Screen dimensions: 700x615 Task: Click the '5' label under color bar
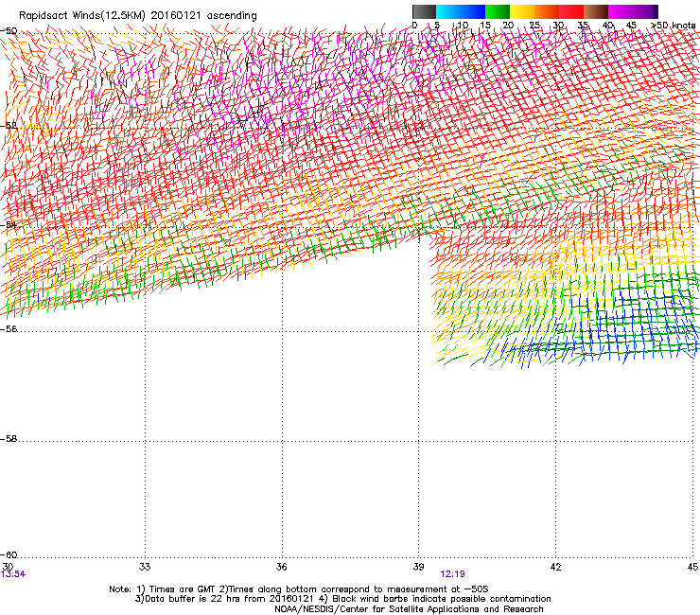437,26
